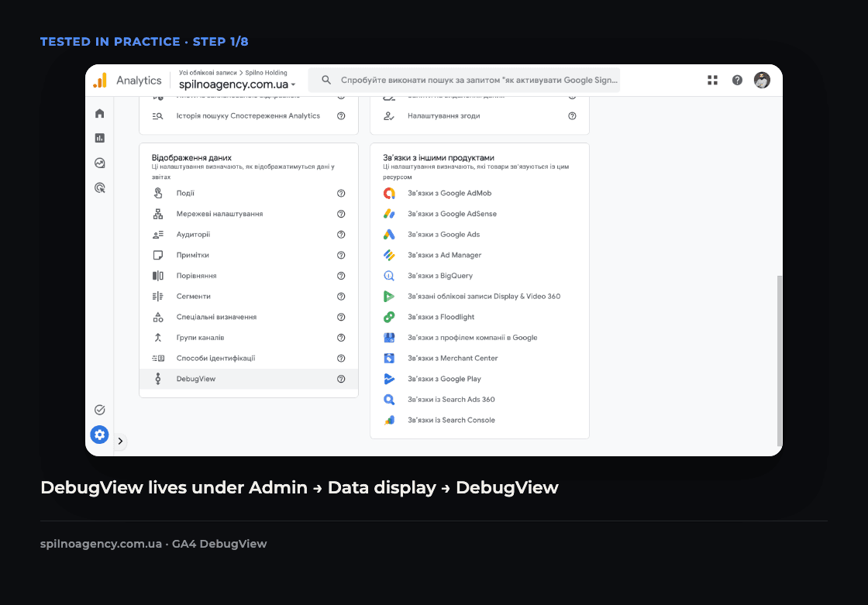The height and width of the screenshot is (605, 868).
Task: Open the user account avatar
Action: click(762, 81)
